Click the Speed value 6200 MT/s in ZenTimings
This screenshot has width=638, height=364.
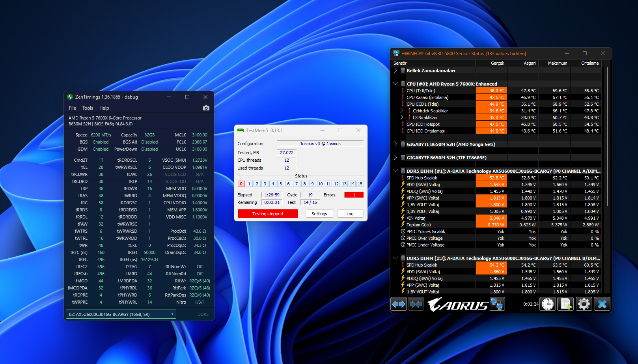point(101,135)
